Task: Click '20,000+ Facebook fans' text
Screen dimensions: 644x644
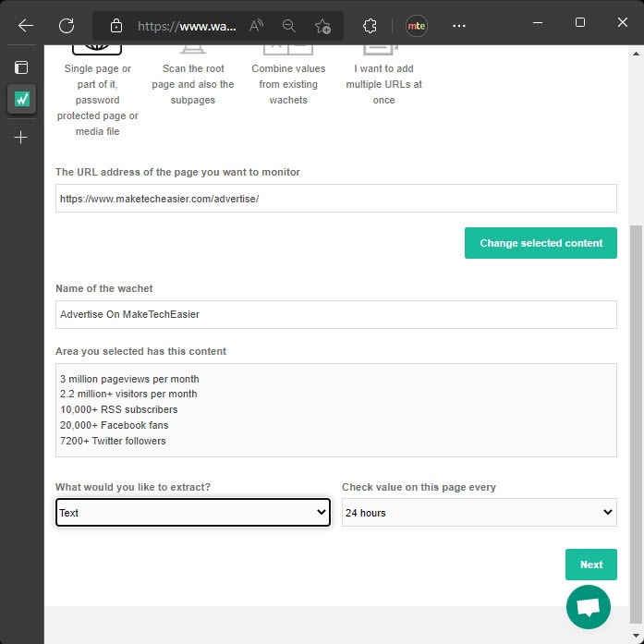Action: click(115, 425)
